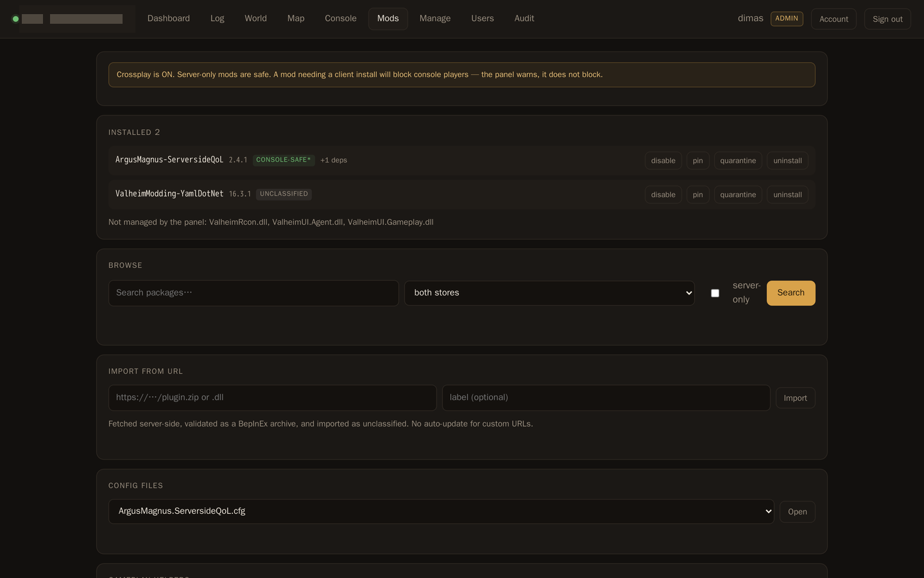Screen dimensions: 924x578
Task: Click the dimas username
Action: pos(751,19)
